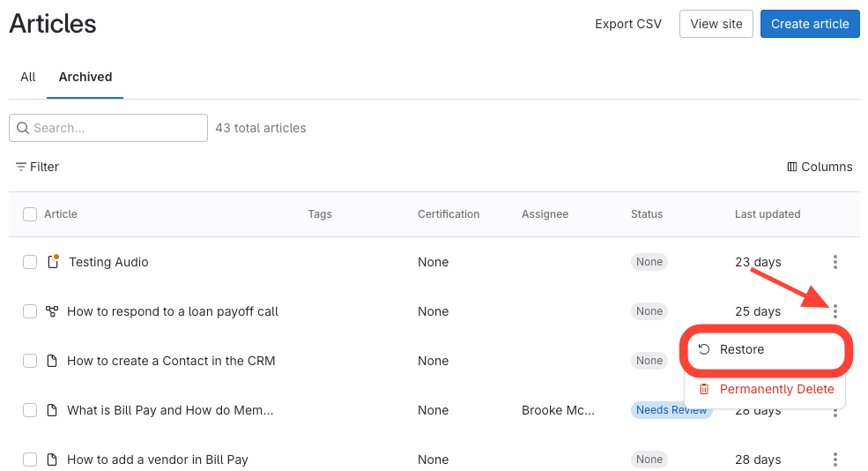Select all articles with the header checkbox
This screenshot has height=471, width=868.
[x=30, y=214]
